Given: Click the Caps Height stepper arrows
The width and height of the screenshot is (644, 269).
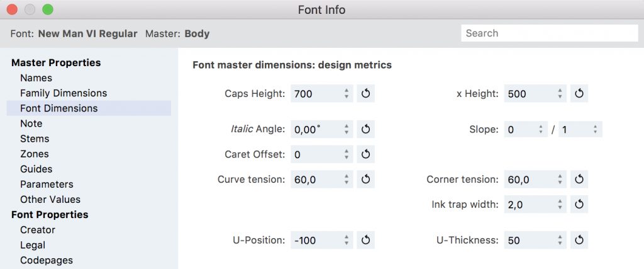Looking at the screenshot, I should 347,94.
